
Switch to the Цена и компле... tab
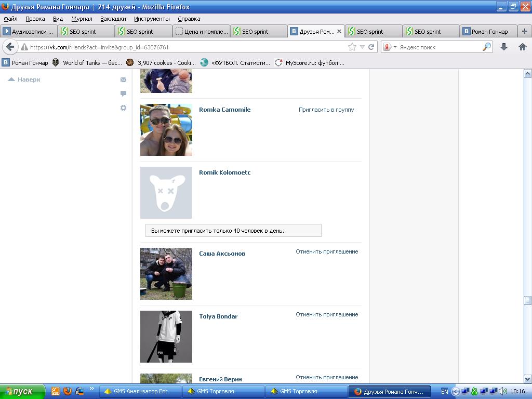click(x=201, y=32)
